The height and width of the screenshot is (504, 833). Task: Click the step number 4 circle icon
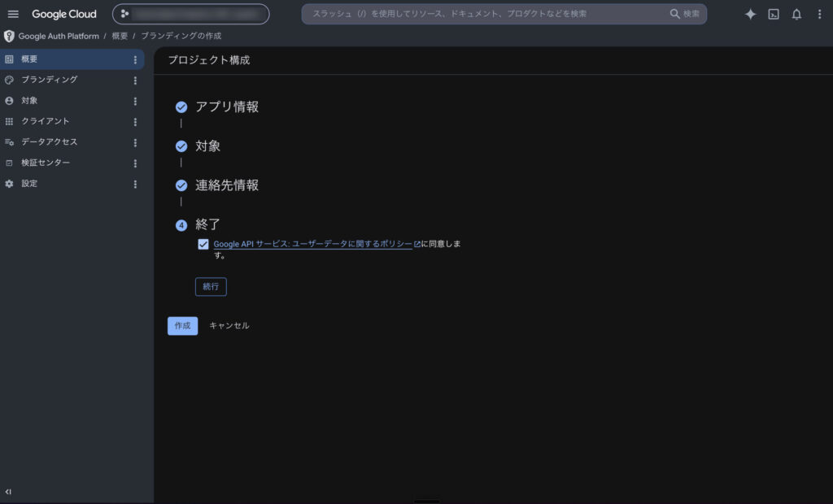coord(181,225)
